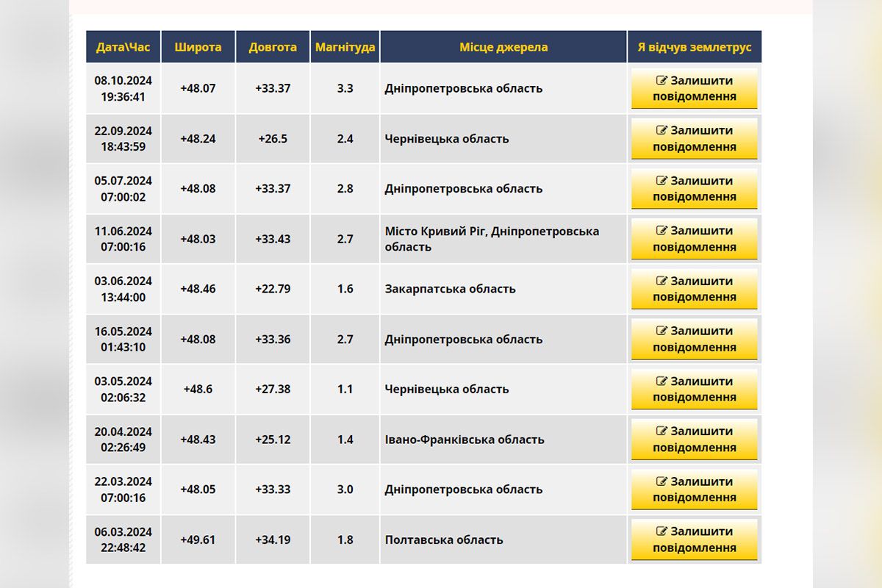Click the edit icon for the 03.05.2024 earthquake
Image resolution: width=882 pixels, height=588 pixels.
click(661, 381)
